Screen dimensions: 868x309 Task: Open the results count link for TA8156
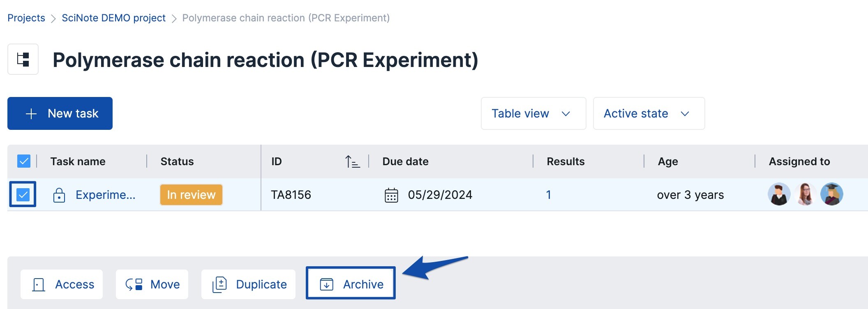coord(548,195)
